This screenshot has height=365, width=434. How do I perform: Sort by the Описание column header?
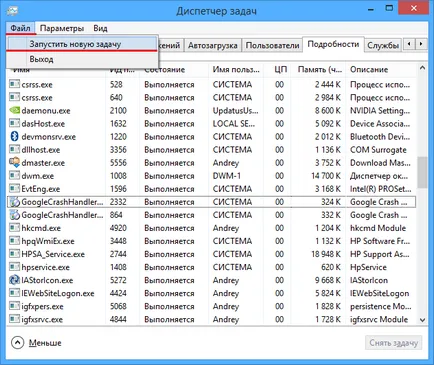(369, 69)
